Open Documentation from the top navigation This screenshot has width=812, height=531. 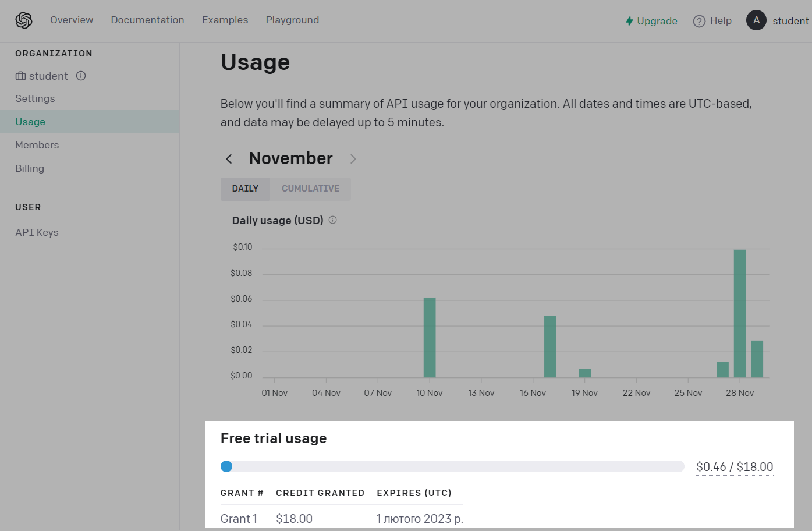pos(147,20)
